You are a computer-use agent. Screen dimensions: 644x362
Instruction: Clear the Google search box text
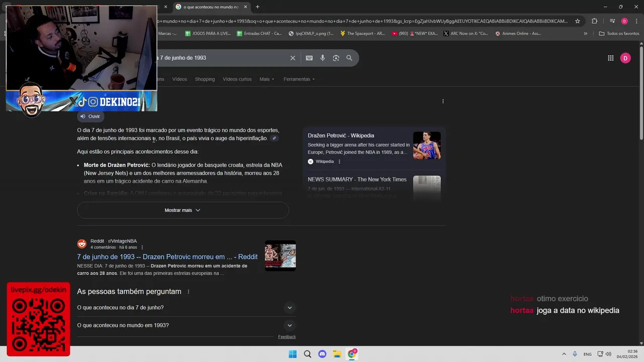[293, 58]
